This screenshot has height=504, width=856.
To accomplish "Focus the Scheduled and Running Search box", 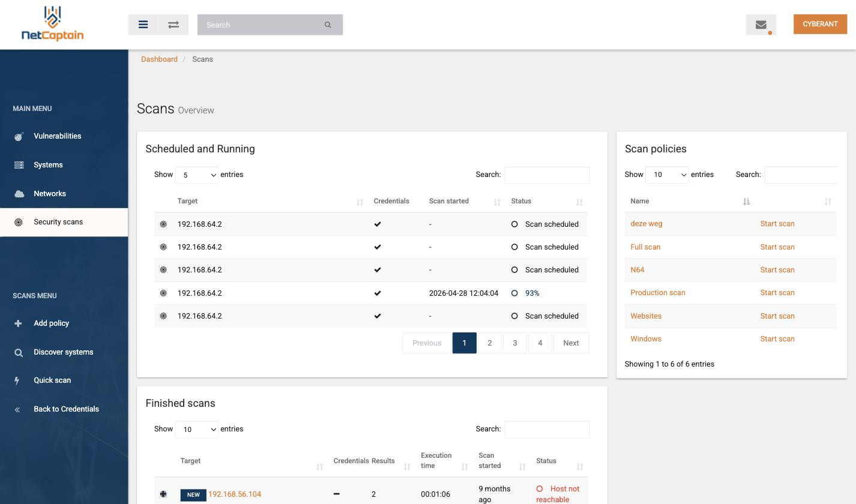I will [x=547, y=175].
